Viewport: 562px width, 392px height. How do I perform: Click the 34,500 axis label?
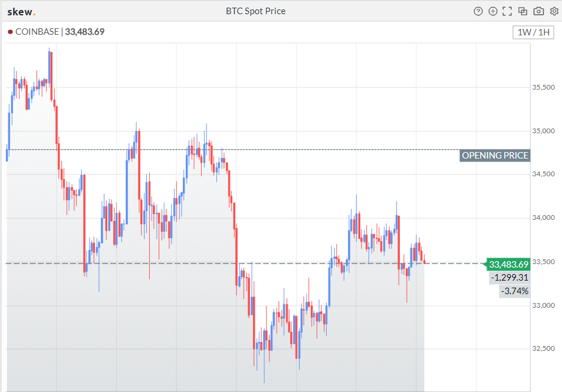(543, 174)
